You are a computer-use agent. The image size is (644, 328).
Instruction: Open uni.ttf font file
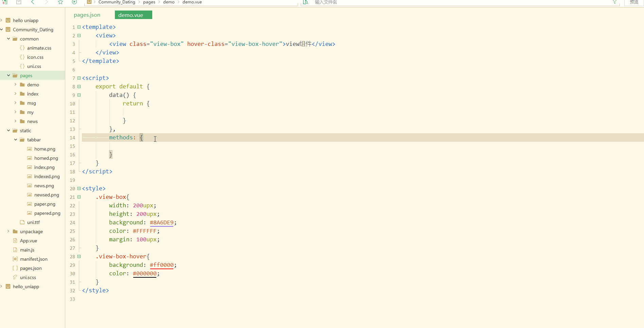coord(33,222)
